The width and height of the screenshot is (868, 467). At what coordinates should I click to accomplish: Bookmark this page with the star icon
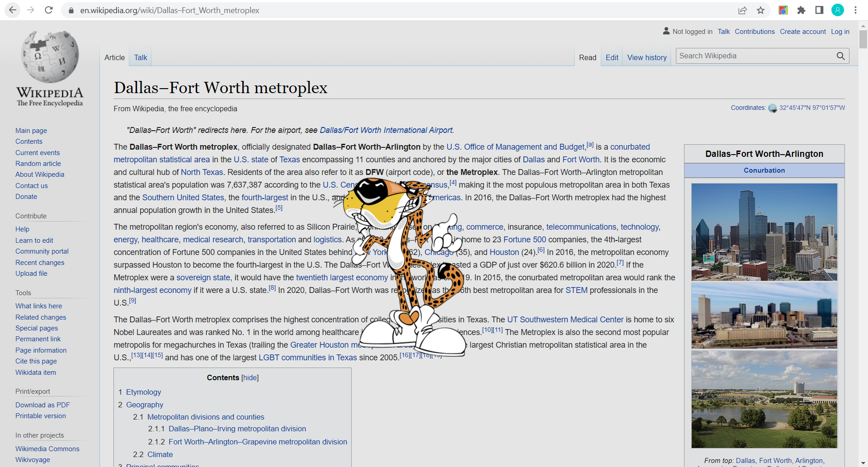coord(760,10)
